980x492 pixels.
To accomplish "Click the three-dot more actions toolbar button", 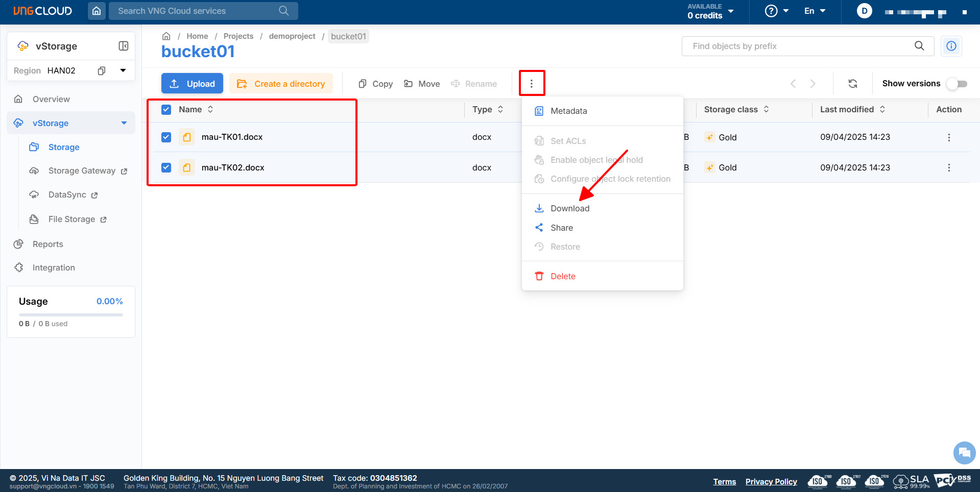I will click(x=532, y=84).
